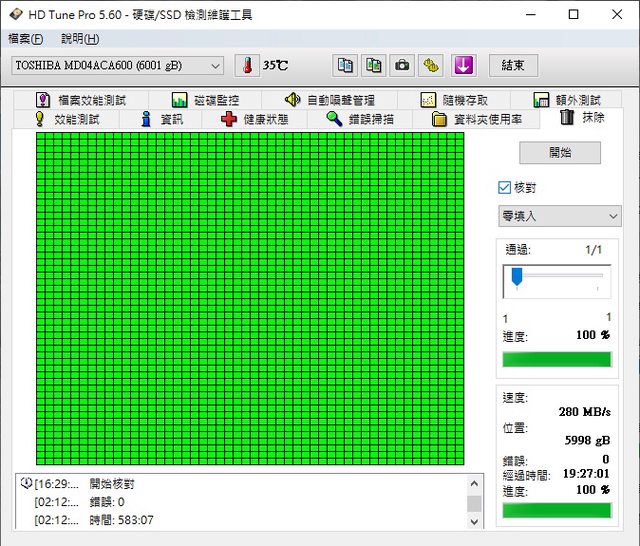Open options with the tools icon
The width and height of the screenshot is (640, 546).
click(x=431, y=65)
